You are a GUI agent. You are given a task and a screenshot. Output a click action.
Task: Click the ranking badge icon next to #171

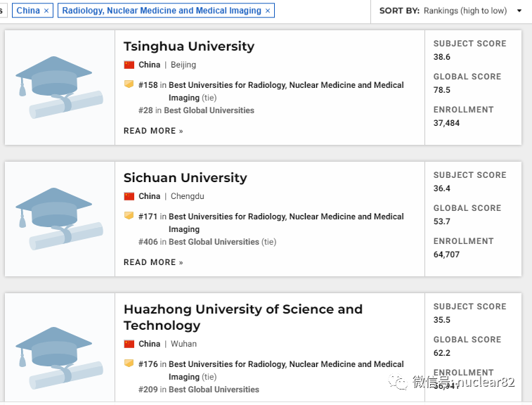point(129,216)
